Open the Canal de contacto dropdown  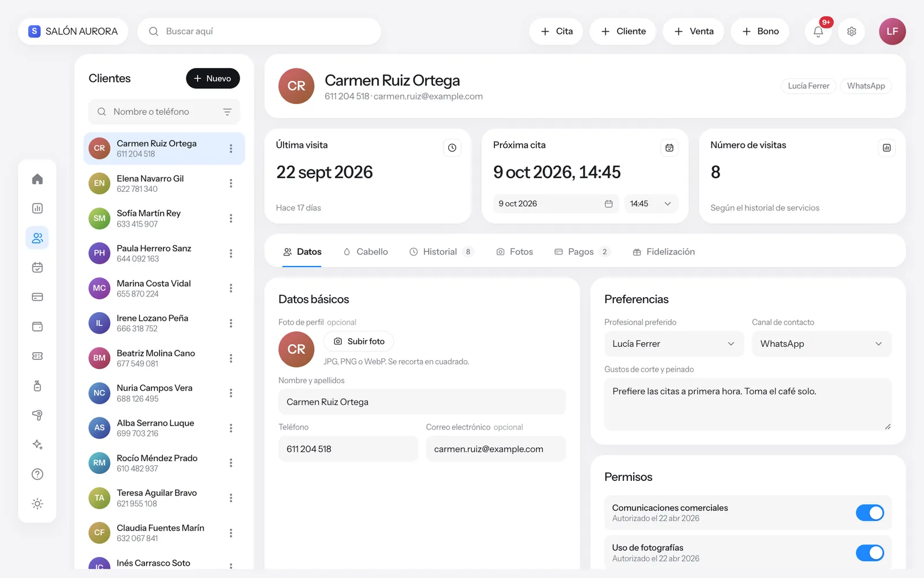(x=822, y=344)
